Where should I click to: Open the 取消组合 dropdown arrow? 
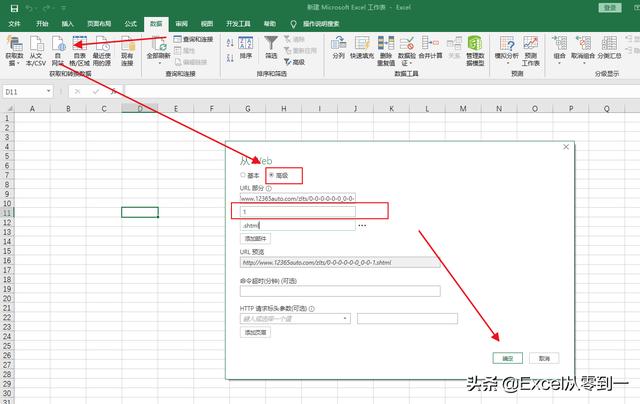[x=583, y=63]
